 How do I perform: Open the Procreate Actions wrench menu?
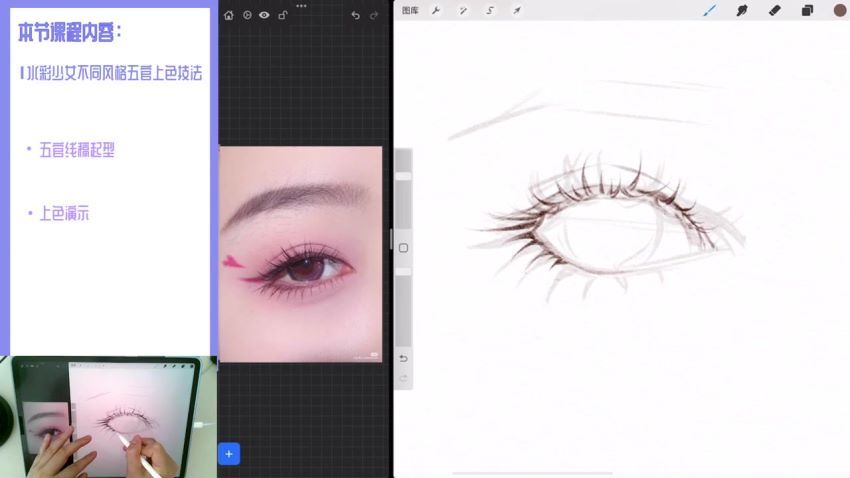(436, 10)
